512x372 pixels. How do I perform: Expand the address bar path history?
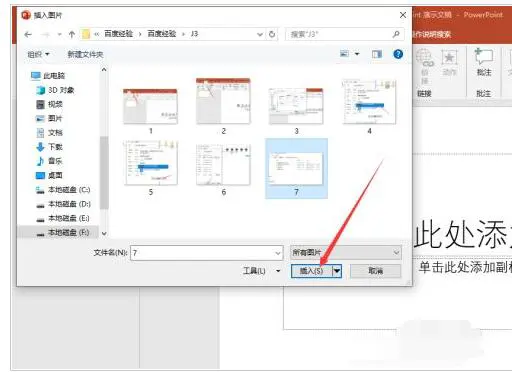260,34
